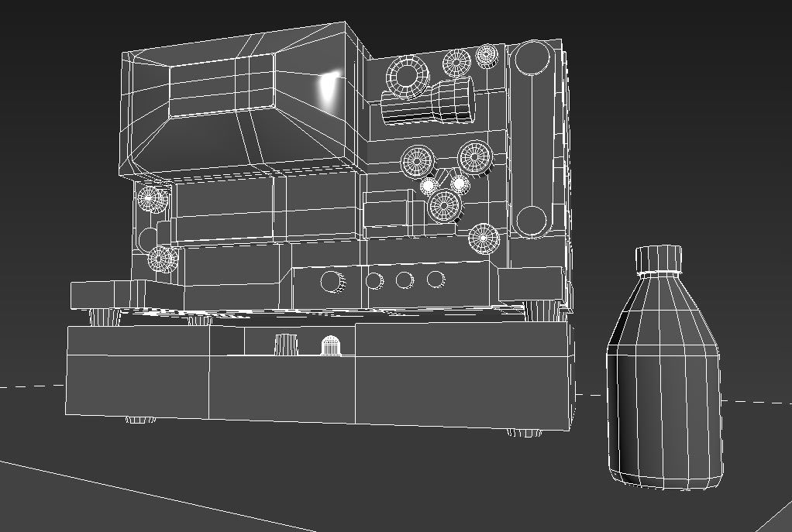
Task: Select the small dome object on base
Action: tap(330, 345)
